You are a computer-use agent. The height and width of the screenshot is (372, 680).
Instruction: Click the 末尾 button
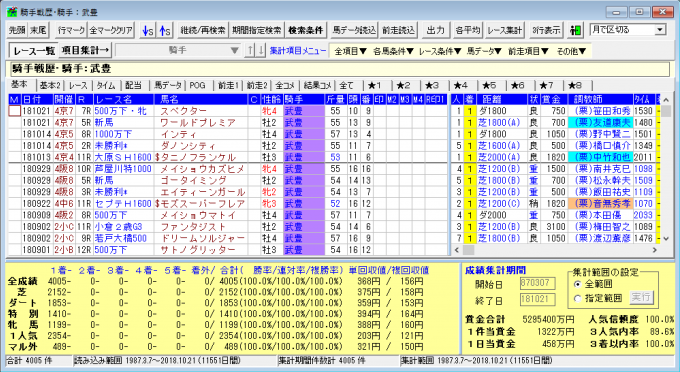[38, 30]
